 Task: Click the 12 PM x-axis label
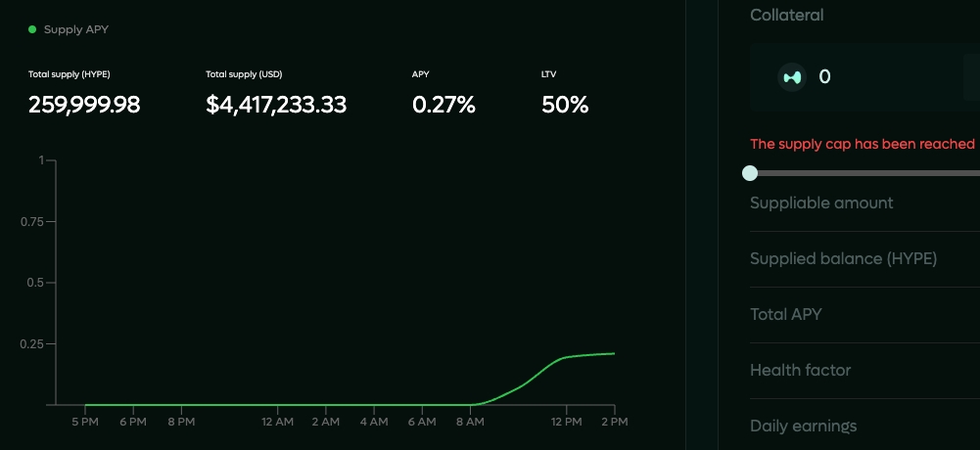tap(566, 422)
